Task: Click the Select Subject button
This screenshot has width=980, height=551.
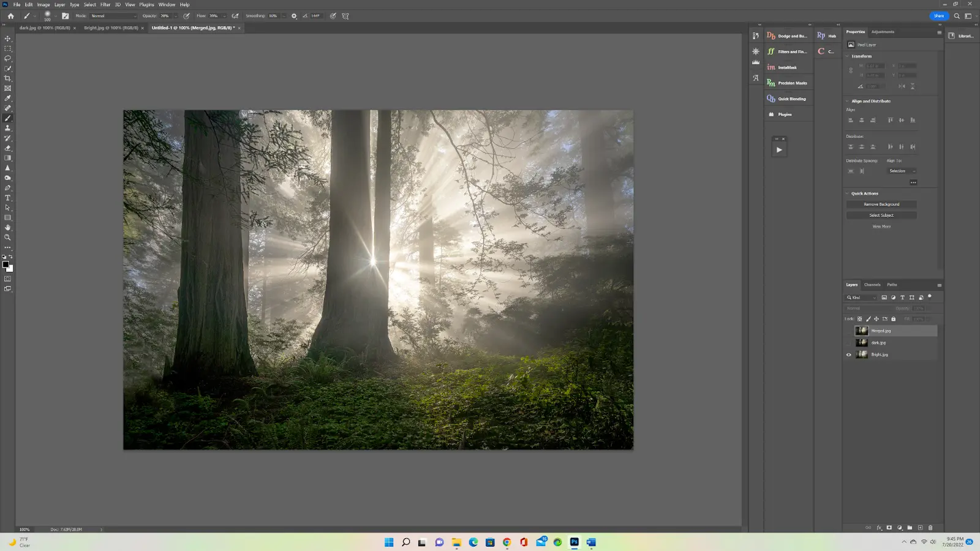Action: coord(881,215)
